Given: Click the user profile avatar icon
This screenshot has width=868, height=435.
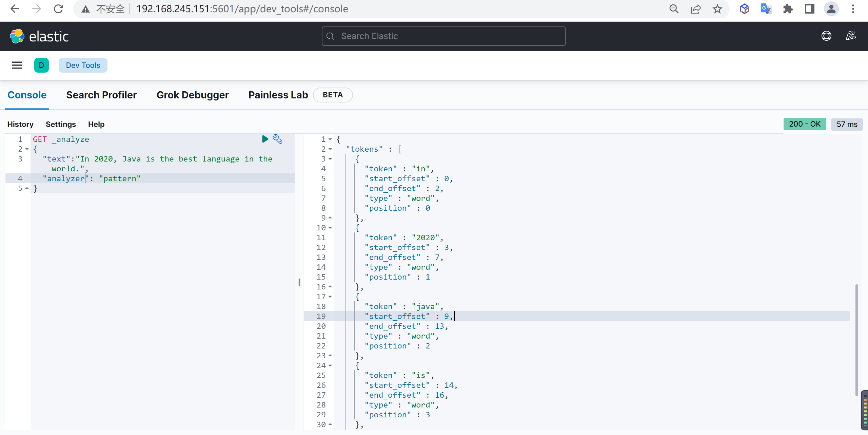Looking at the screenshot, I should coord(831,8).
